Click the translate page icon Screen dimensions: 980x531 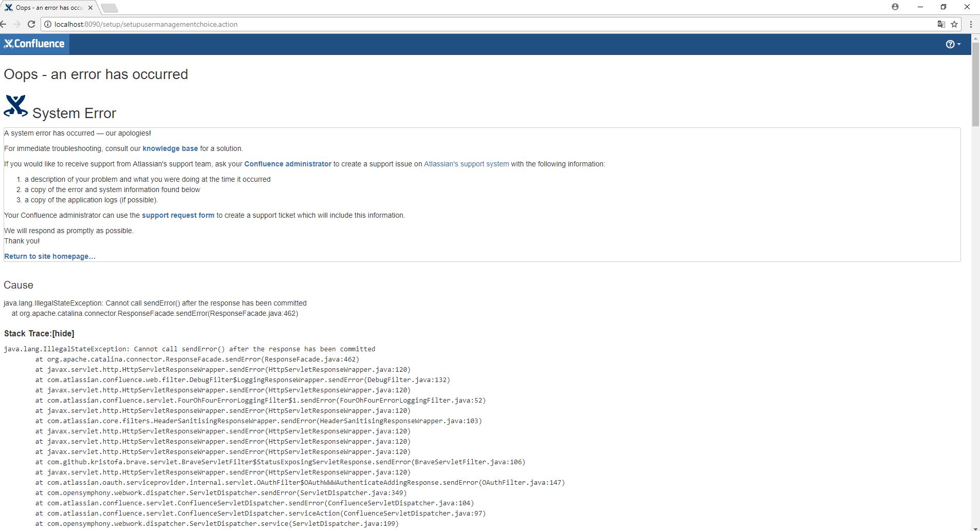(941, 24)
